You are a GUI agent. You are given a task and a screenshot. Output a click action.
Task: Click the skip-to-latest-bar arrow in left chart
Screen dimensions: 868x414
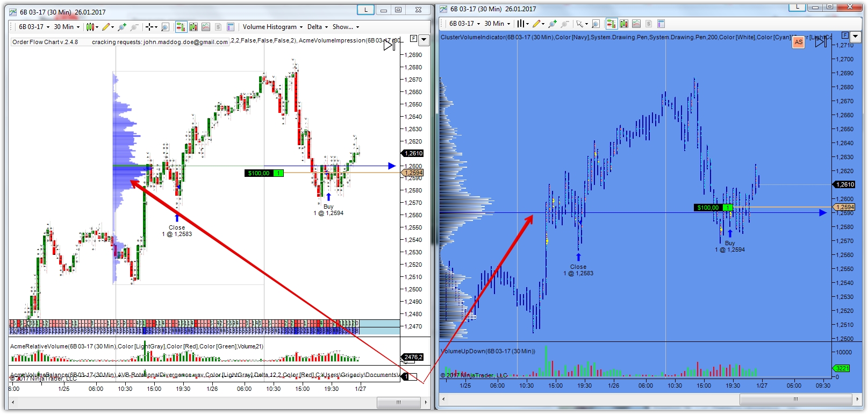pos(389,45)
